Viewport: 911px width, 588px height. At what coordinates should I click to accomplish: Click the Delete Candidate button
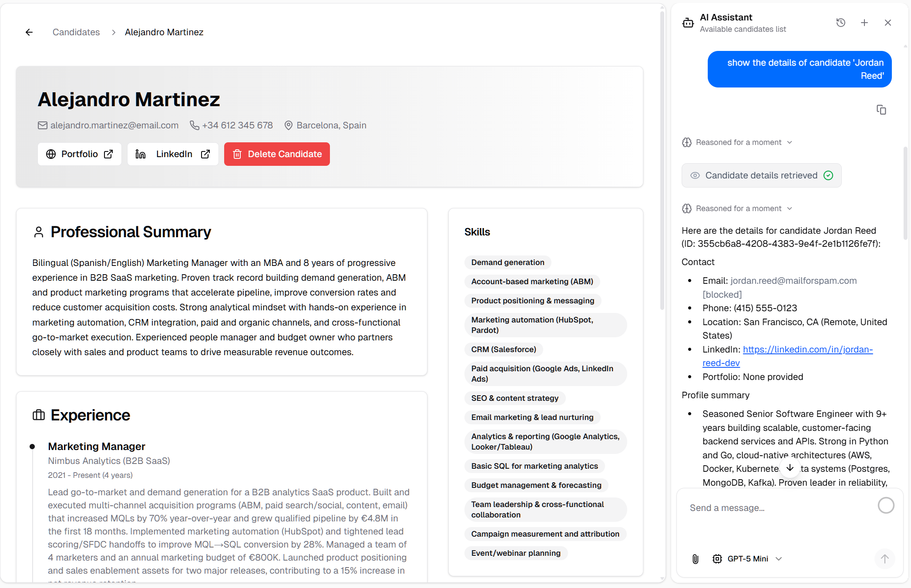[x=277, y=154]
